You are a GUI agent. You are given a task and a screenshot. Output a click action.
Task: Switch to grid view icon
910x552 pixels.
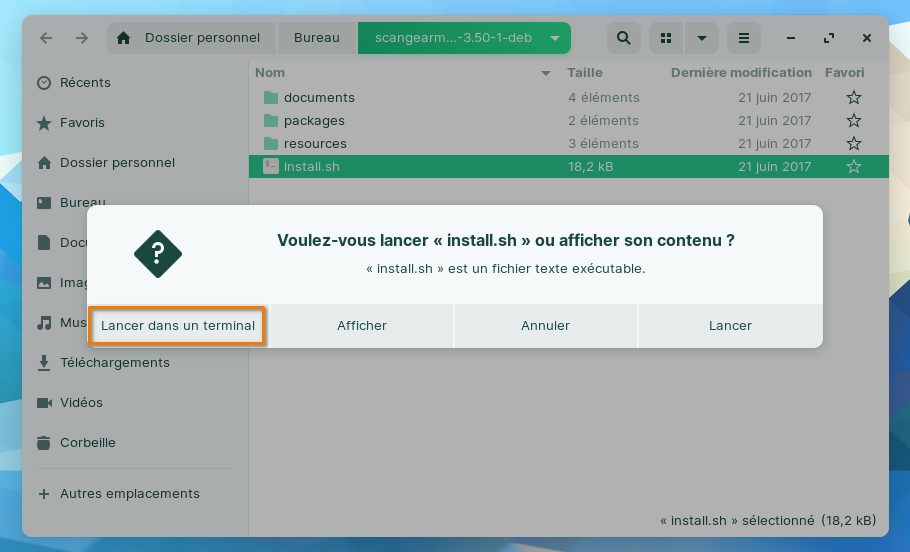point(665,39)
